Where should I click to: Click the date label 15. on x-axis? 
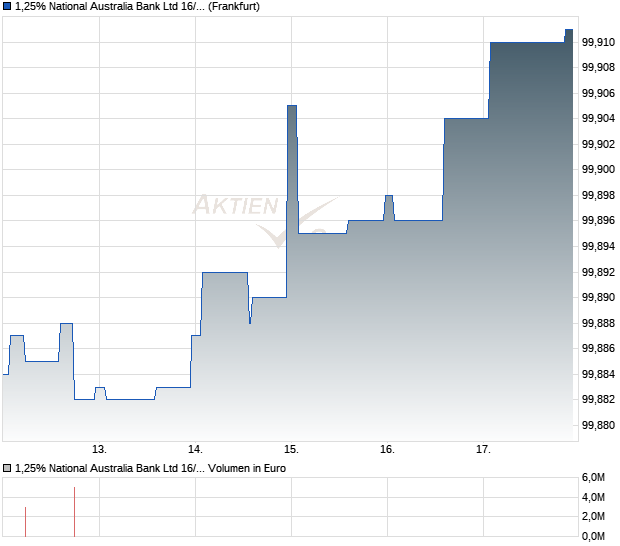click(x=291, y=450)
